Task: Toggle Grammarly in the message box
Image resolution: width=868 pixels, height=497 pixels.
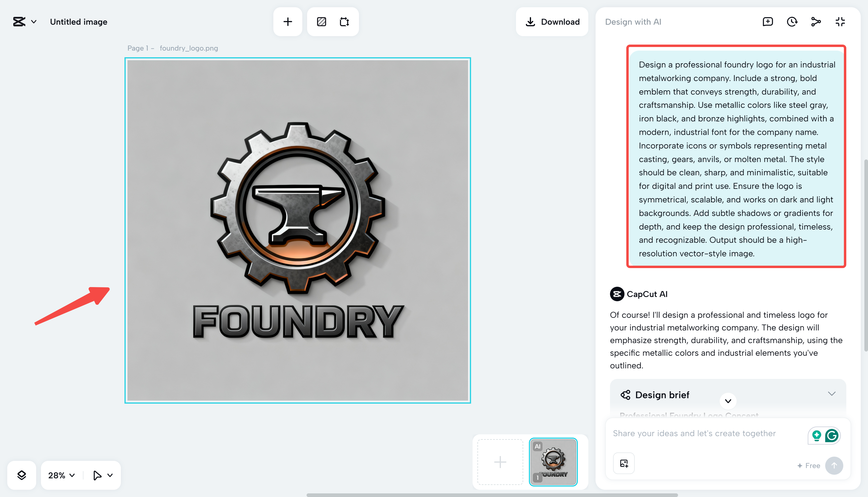Action: pos(832,436)
